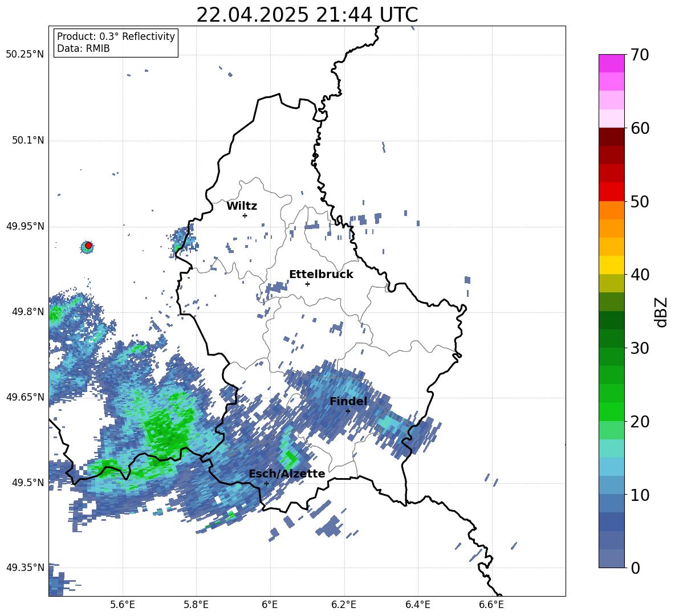Click the 6.2°E longitude label
The height and width of the screenshot is (616, 675).
344,605
